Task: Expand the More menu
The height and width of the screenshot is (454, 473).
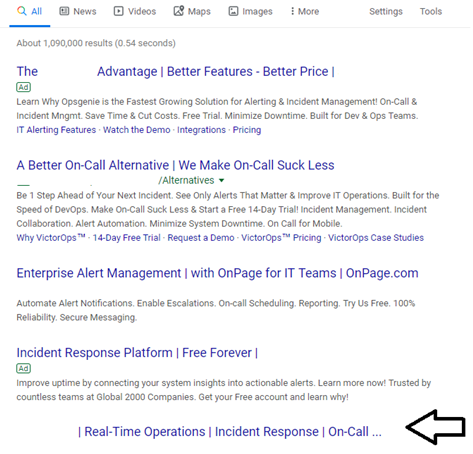Action: click(x=304, y=12)
